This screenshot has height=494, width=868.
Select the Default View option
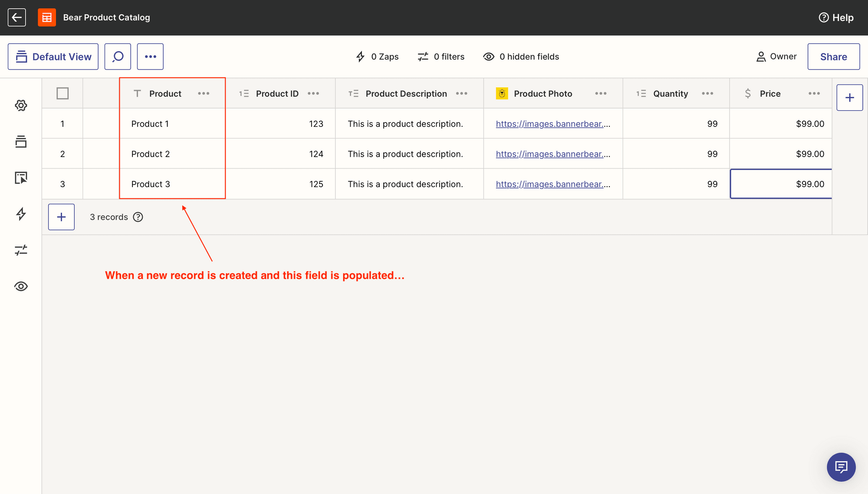click(53, 56)
